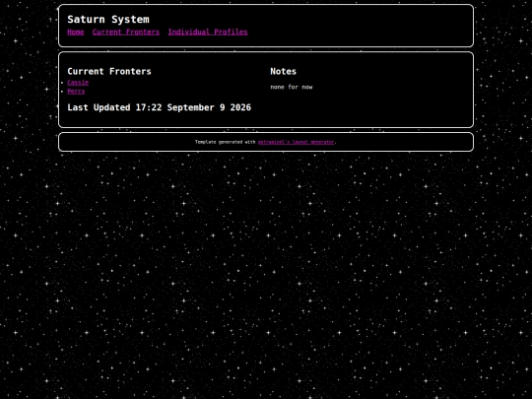Click the "Notes" heading
The width and height of the screenshot is (532, 399).
point(284,71)
